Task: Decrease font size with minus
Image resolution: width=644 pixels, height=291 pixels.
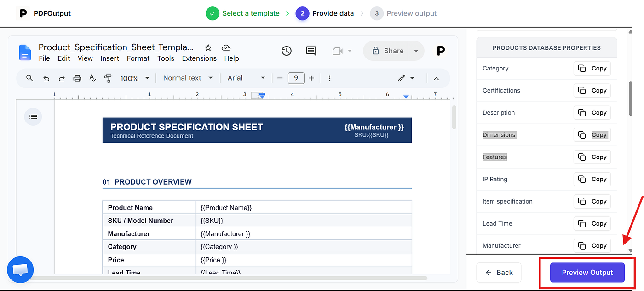Action: point(280,78)
